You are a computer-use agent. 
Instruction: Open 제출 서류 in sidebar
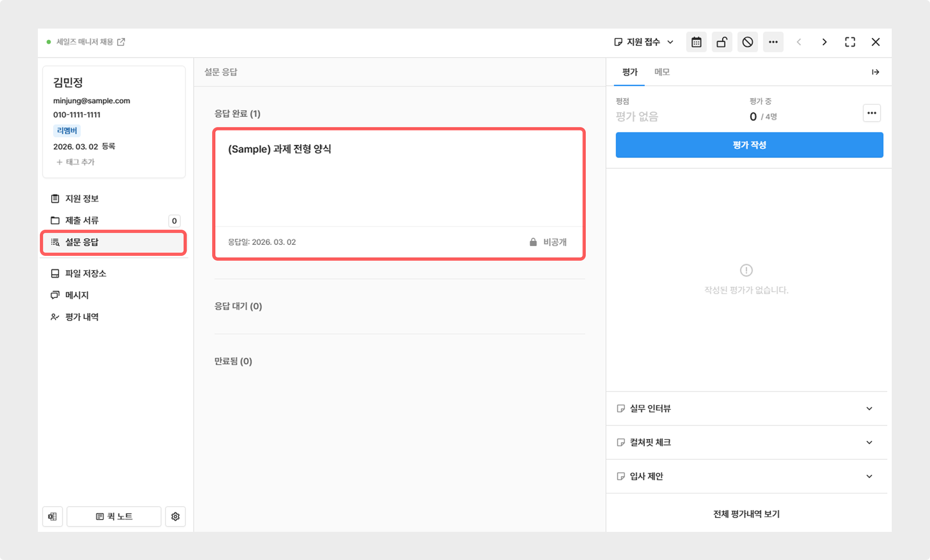pos(114,220)
